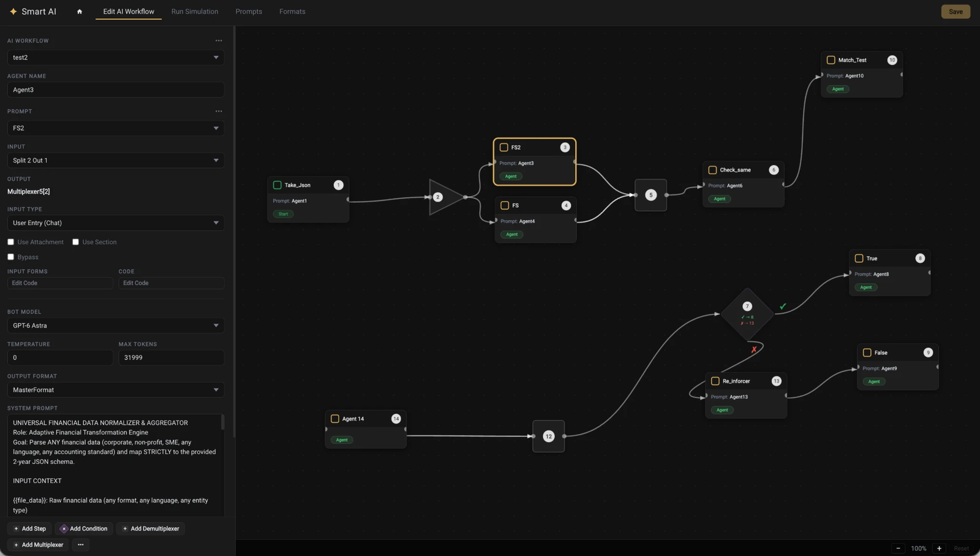Click the Add Condition button

pos(84,528)
